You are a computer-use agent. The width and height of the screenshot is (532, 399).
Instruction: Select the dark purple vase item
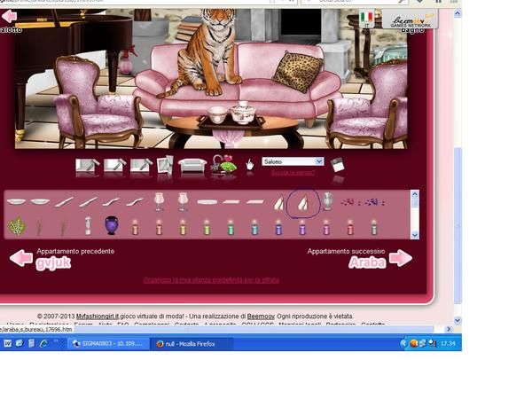coord(112,226)
